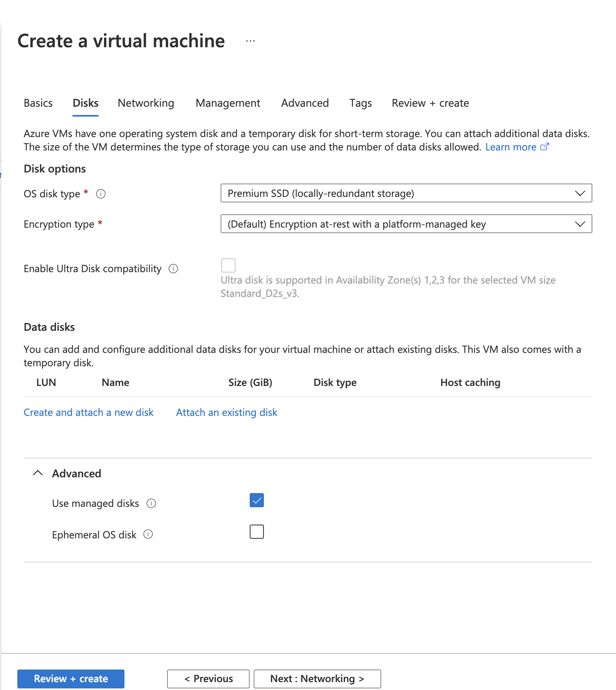Enable the Ultra Disk compatibility checkbox
Screen dimensions: 616x690
coord(228,265)
